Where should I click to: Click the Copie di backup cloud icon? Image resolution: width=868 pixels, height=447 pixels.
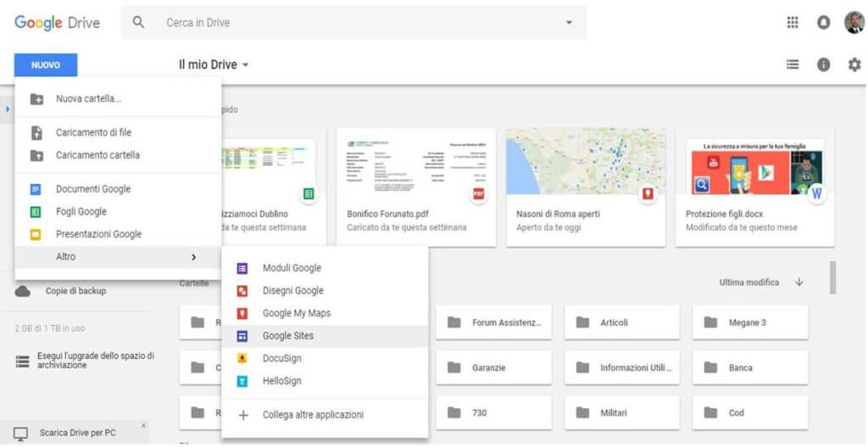(x=23, y=291)
